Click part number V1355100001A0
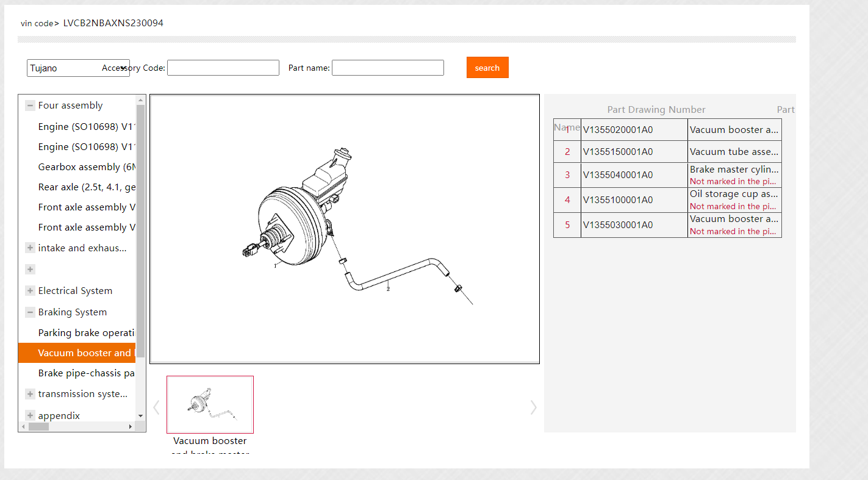 [x=618, y=200]
